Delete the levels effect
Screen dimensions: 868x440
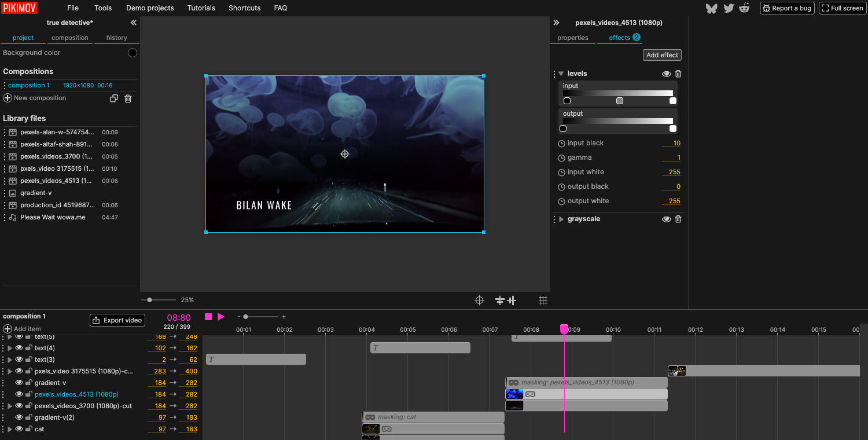coord(678,74)
